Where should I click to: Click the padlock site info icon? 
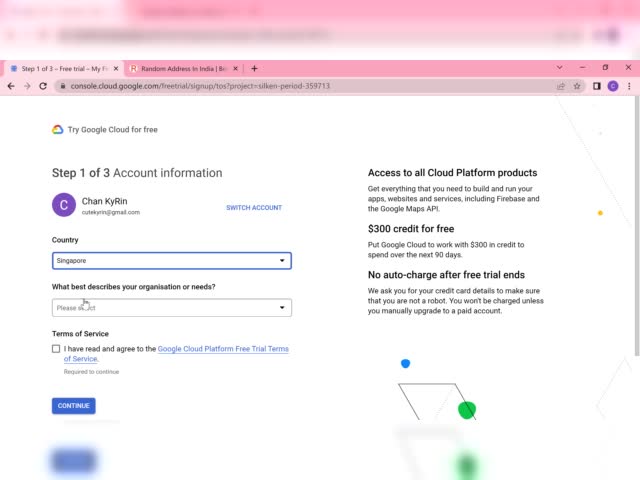[62, 86]
